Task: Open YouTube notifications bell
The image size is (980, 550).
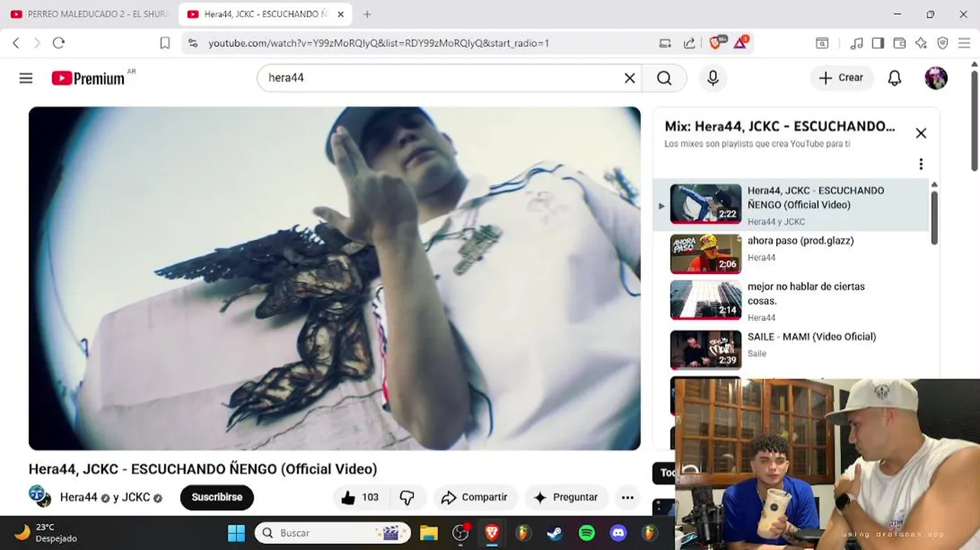Action: [895, 78]
